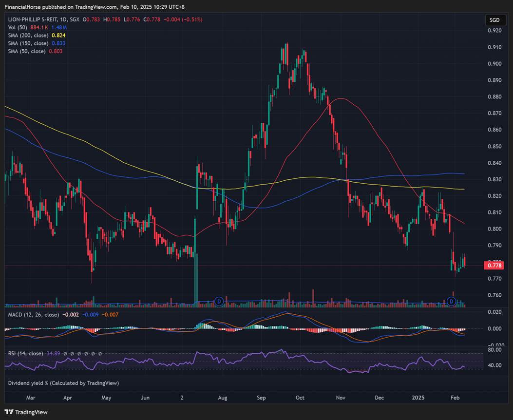
Task: Click the 0.830 price axis label
Action: [494, 179]
